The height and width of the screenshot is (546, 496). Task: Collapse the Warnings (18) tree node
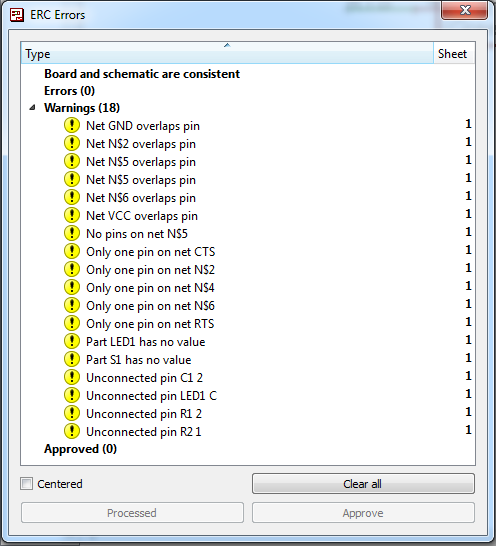pyautogui.click(x=32, y=108)
